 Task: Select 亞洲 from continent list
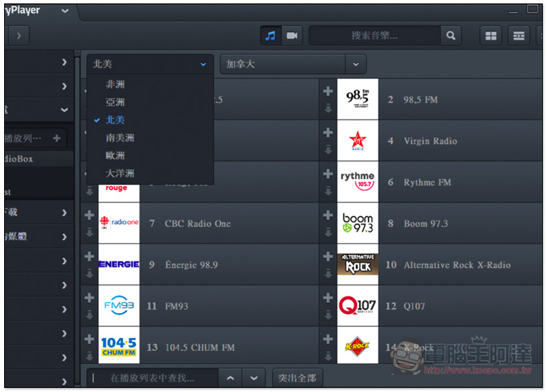115,102
